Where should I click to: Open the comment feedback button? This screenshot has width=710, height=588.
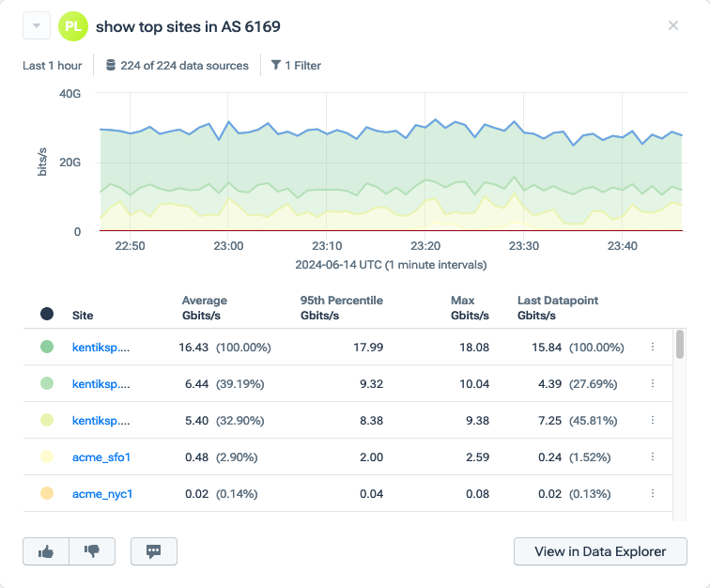coord(154,551)
